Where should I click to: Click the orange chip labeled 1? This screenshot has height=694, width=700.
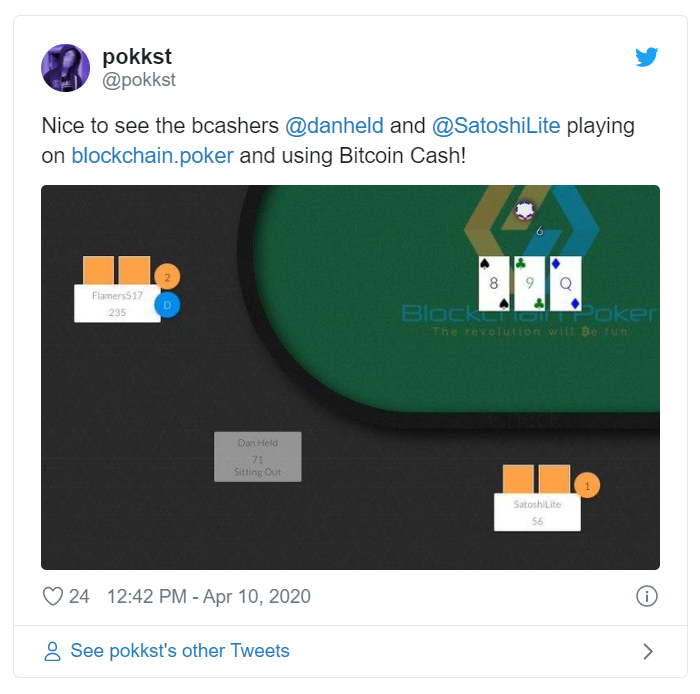pos(587,486)
